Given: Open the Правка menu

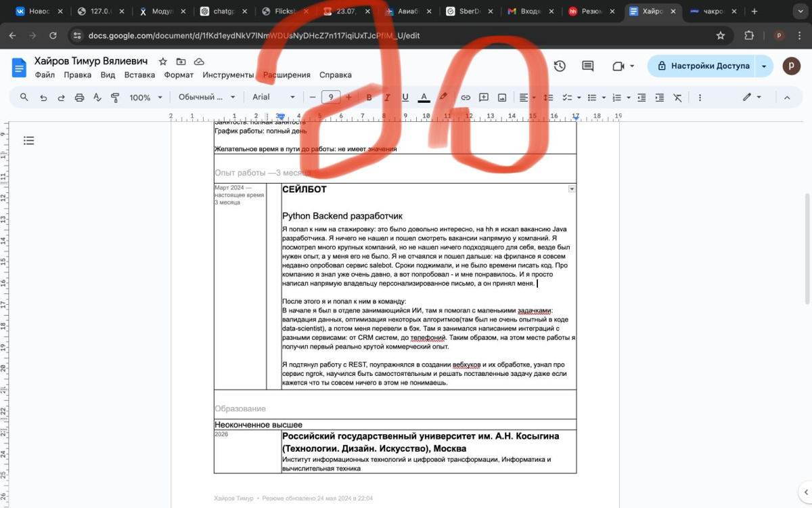Looking at the screenshot, I should (77, 75).
